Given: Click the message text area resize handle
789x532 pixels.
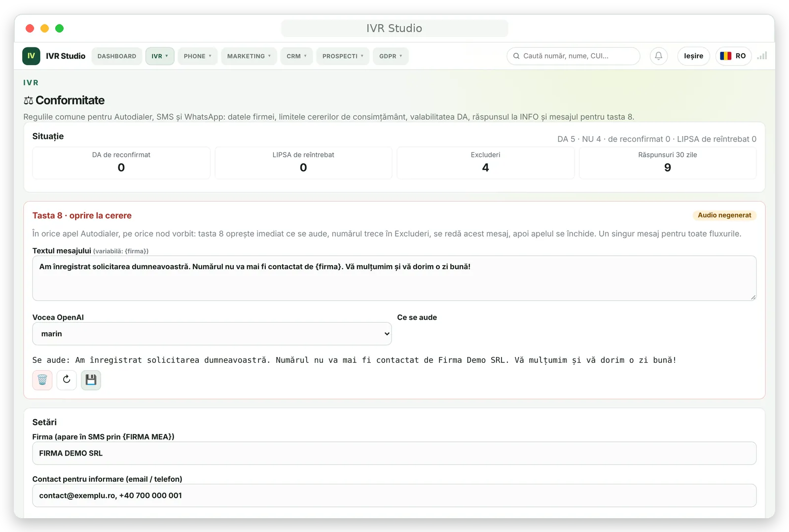Looking at the screenshot, I should (753, 297).
